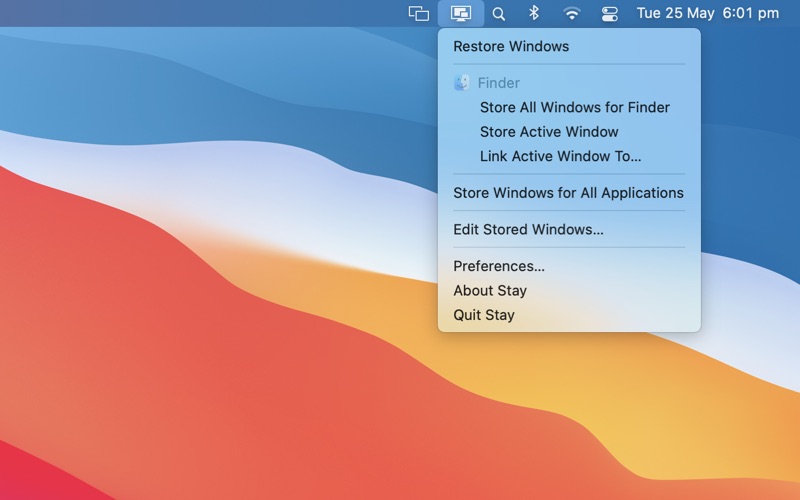Select Store All Windows for Finder
800x500 pixels.
(575, 107)
